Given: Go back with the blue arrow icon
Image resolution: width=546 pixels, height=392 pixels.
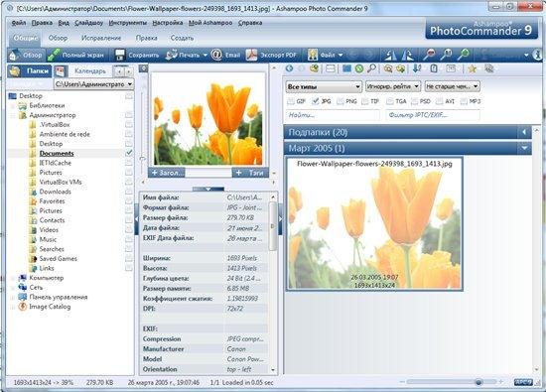Looking at the screenshot, I should [x=289, y=68].
